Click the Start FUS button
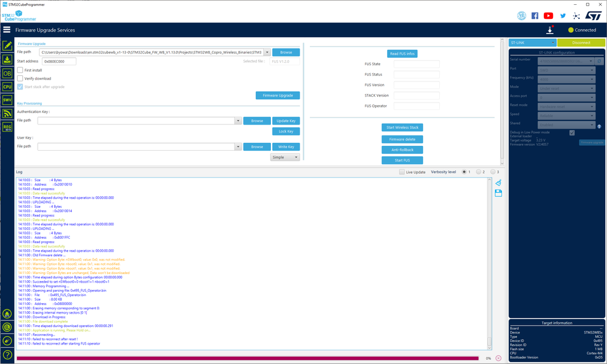This screenshot has width=607, height=364. click(x=402, y=160)
